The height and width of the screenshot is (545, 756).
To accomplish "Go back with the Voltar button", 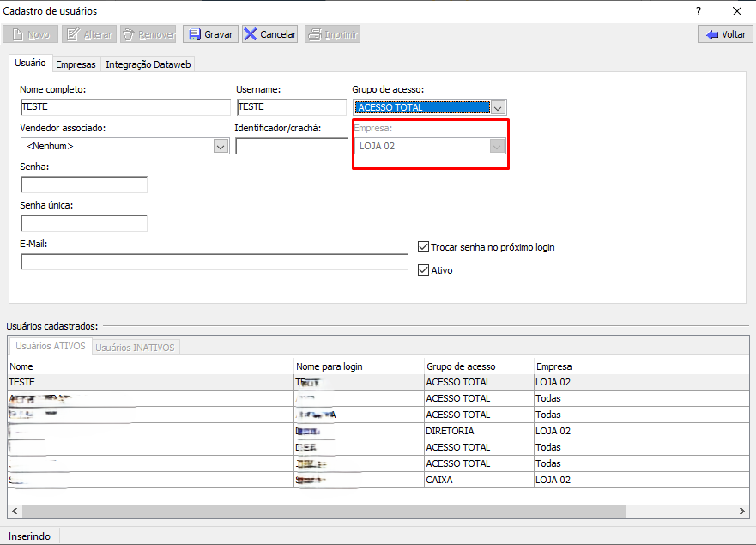I will tap(725, 34).
